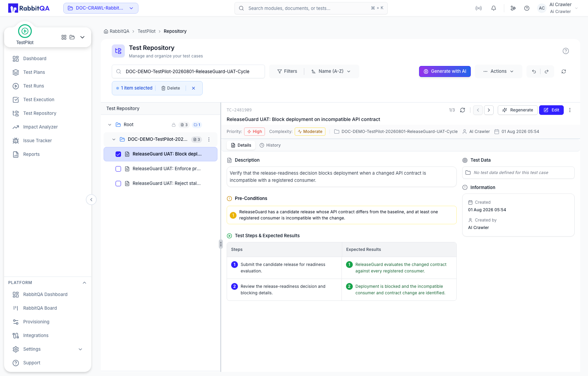Open the DOC-CRAWL-Rabbit project dropdown
Viewport: 588px width, 376px height.
[101, 8]
